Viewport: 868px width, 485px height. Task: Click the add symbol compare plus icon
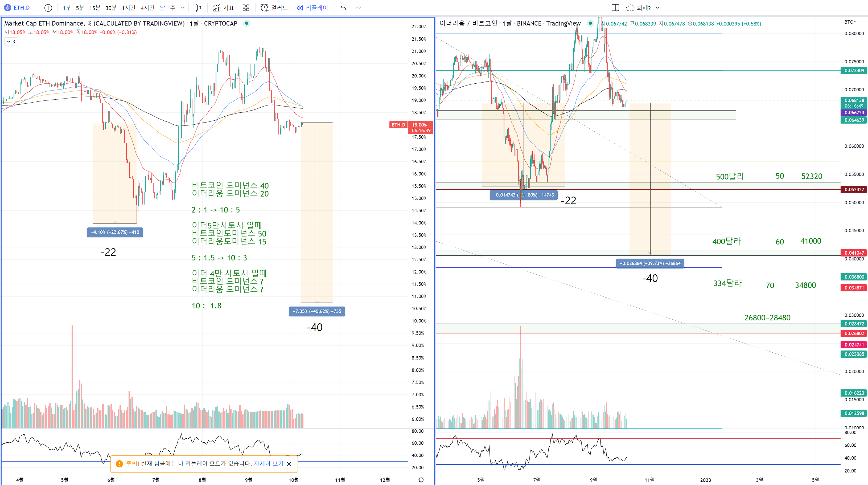click(48, 8)
